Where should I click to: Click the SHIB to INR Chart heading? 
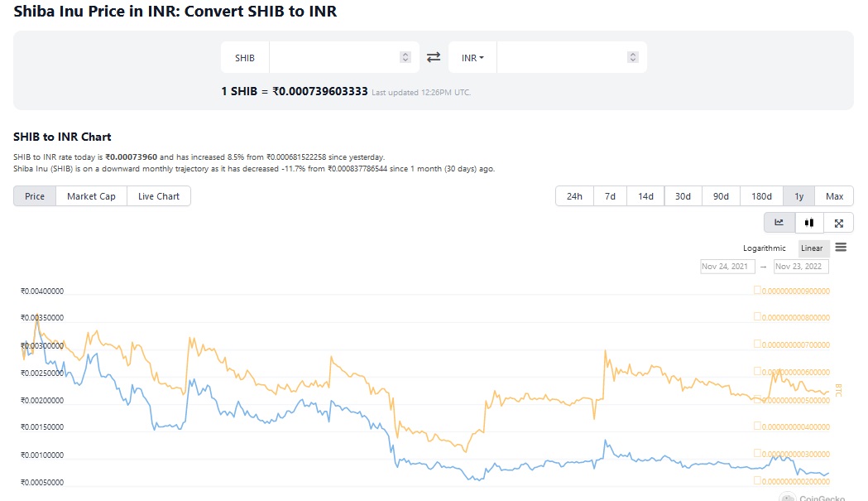62,137
